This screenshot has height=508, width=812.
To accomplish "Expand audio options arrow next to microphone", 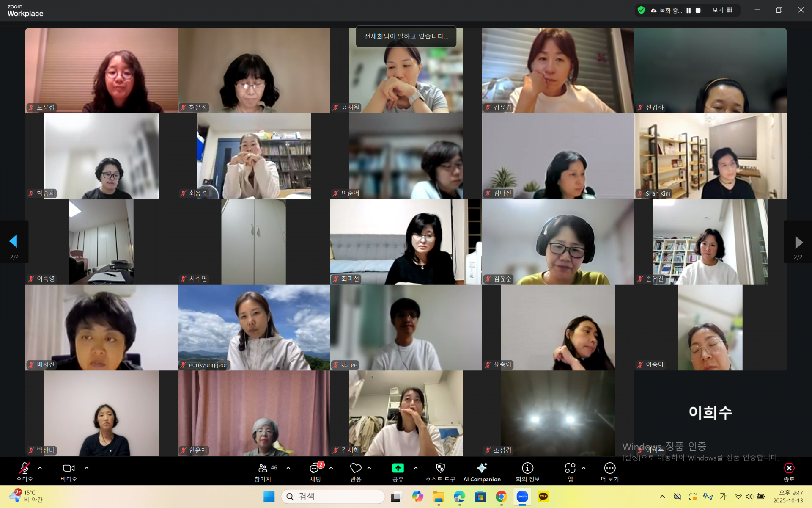I will tap(40, 468).
